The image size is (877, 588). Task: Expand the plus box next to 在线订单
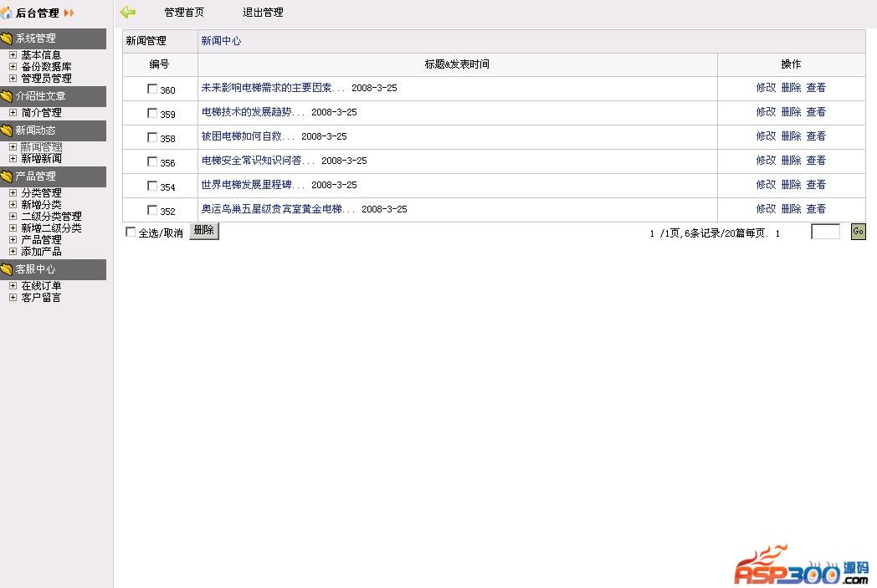click(13, 285)
